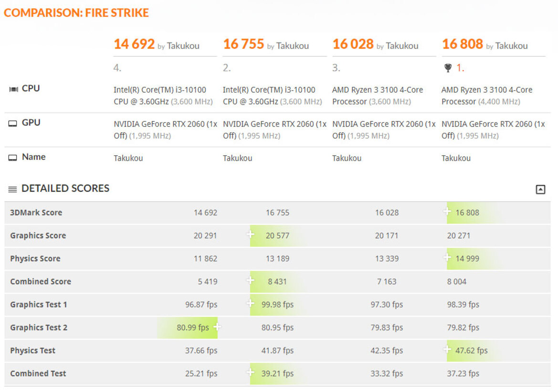Click the GPU row label
558x392 pixels.
pos(31,123)
